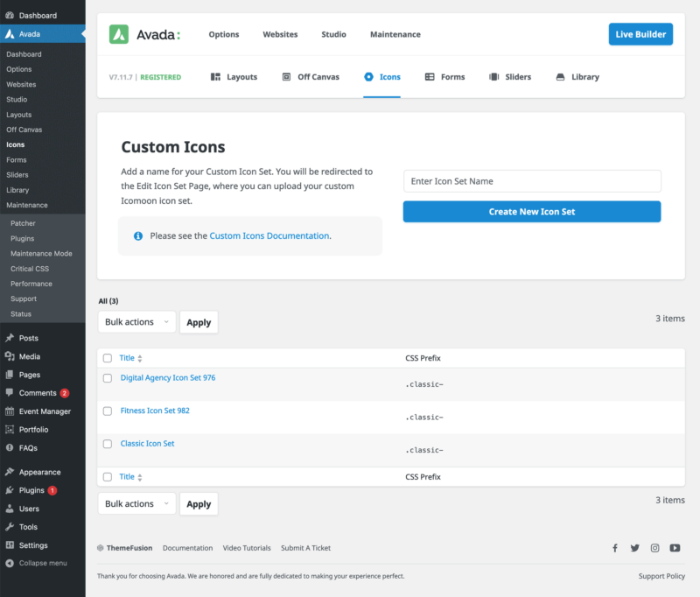Click the Comments bubble icon in the sidebar
The image size is (700, 597).
pyautogui.click(x=10, y=393)
